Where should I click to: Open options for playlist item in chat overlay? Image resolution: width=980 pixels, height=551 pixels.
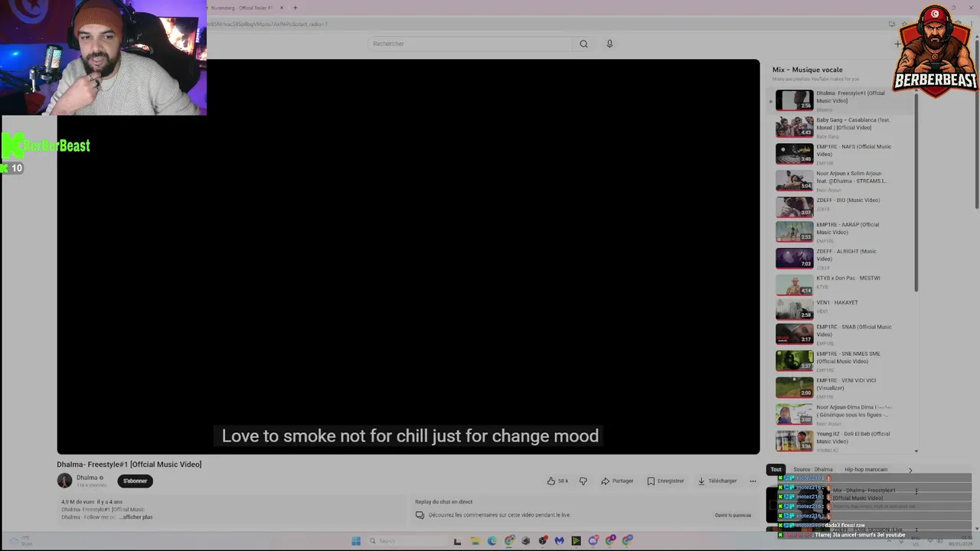(916, 491)
